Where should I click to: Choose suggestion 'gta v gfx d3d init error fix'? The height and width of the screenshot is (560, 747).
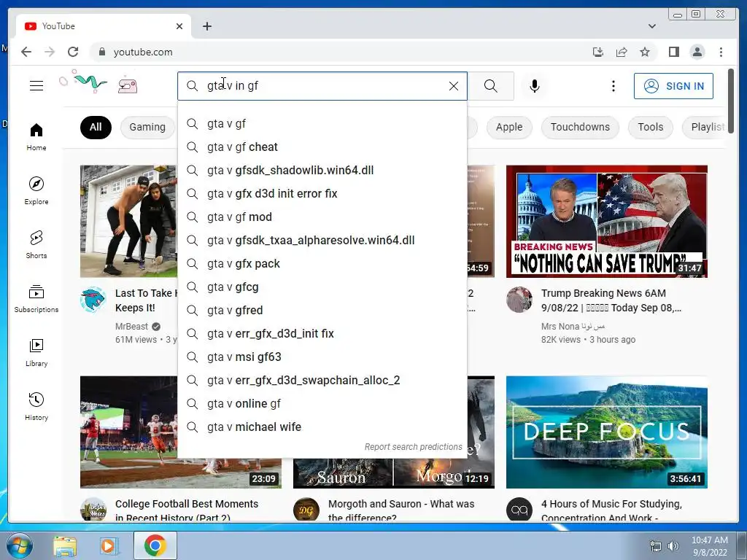pos(322,193)
